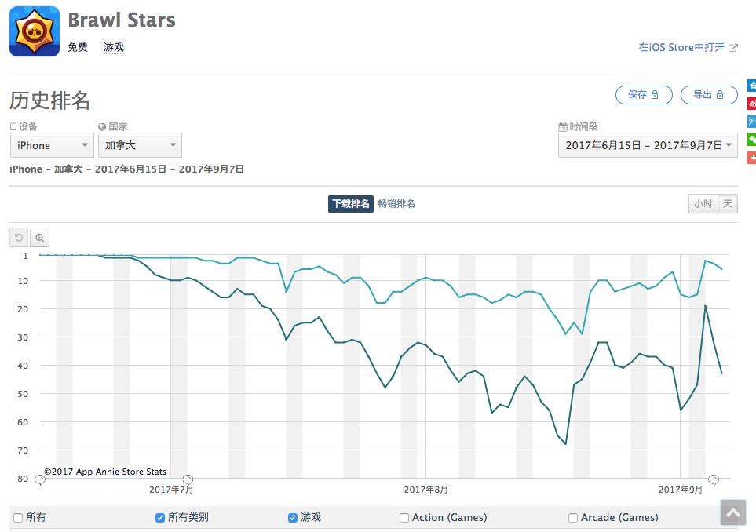Open the iPhone device dropdown

53,145
